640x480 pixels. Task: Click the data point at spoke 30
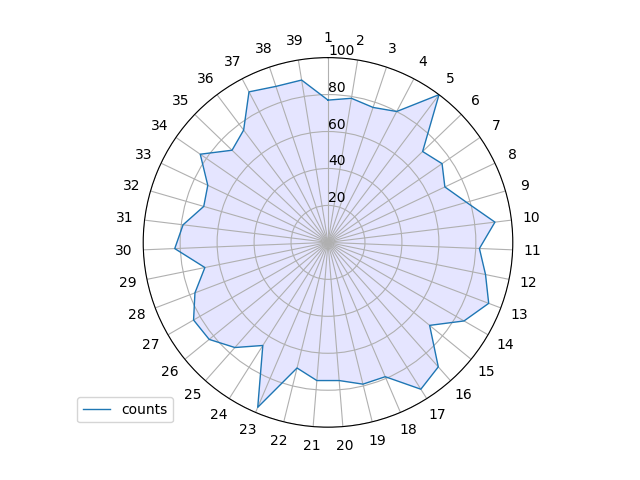tap(175, 249)
